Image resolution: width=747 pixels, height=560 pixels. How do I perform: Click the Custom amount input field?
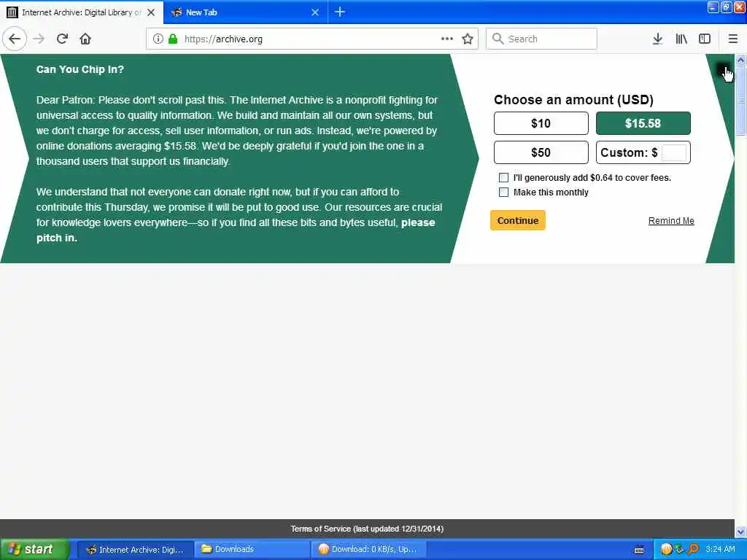click(x=673, y=153)
